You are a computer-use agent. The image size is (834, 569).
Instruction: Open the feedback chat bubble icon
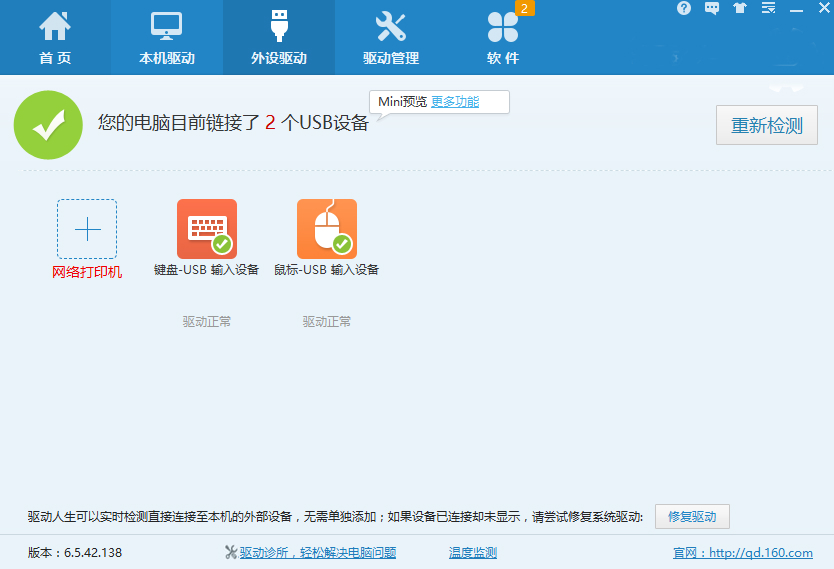tap(712, 8)
